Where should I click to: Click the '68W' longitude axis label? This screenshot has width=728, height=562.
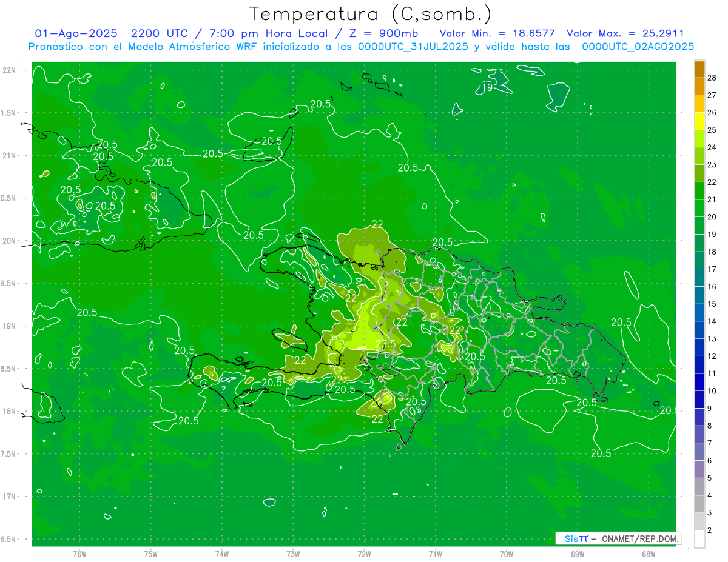tap(648, 554)
